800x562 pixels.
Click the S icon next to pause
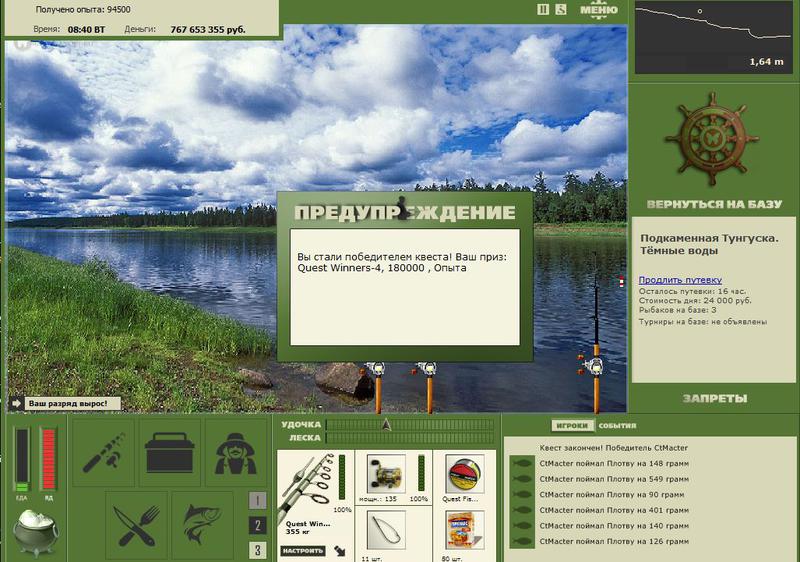(x=561, y=9)
